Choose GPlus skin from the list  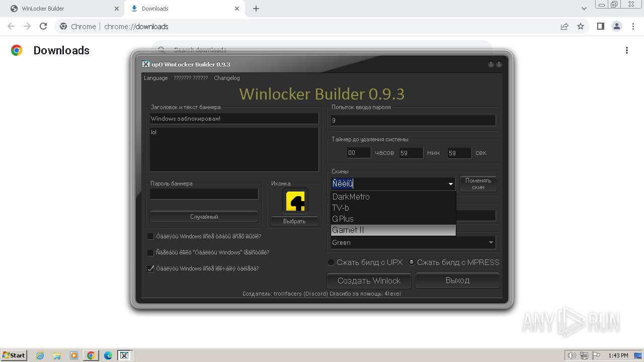point(393,219)
